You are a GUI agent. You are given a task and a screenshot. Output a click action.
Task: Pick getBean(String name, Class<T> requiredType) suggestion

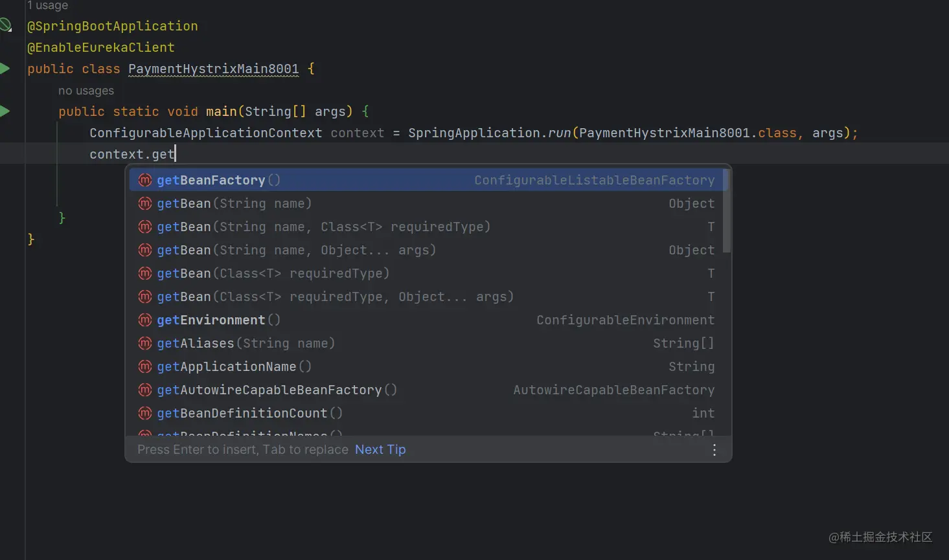426,227
